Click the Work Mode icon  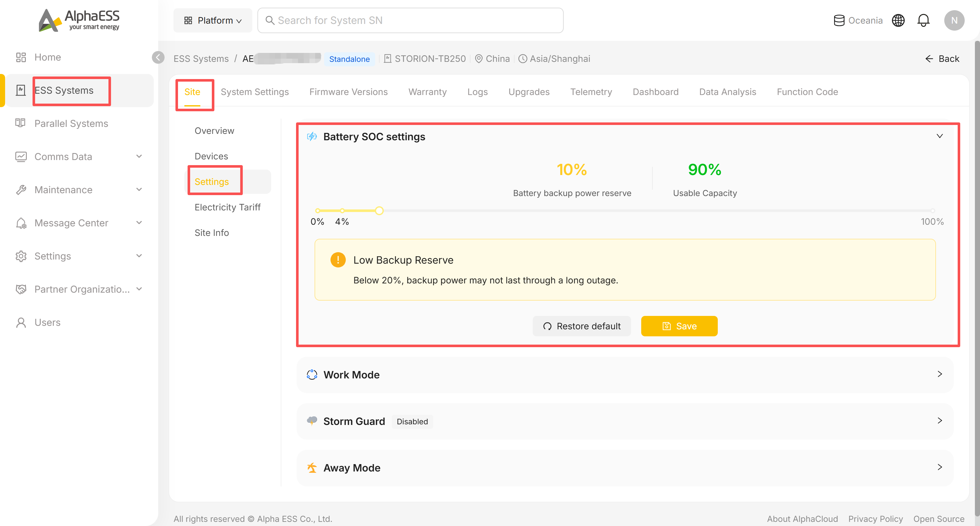312,374
